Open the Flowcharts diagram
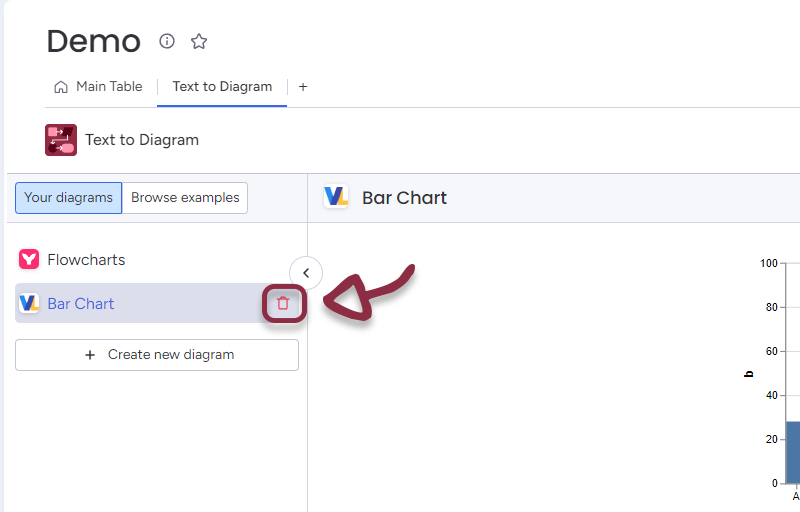This screenshot has width=800, height=512. (x=86, y=260)
